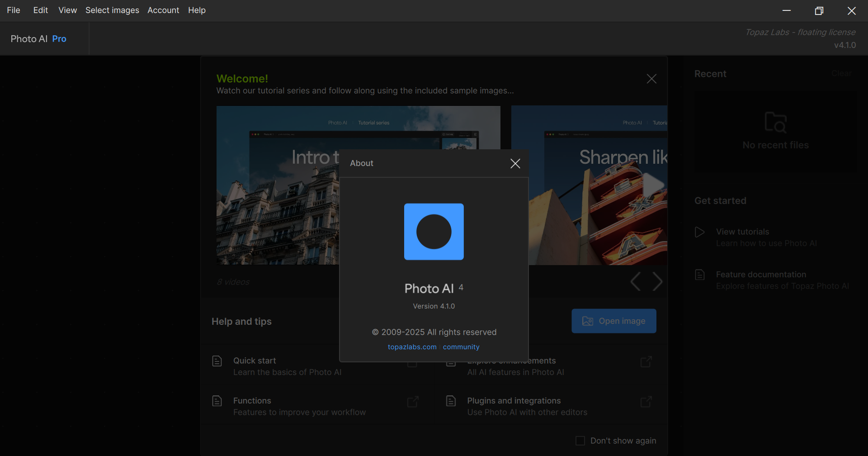The height and width of the screenshot is (456, 868).
Task: Click the Feature documentation page icon
Action: (700, 275)
